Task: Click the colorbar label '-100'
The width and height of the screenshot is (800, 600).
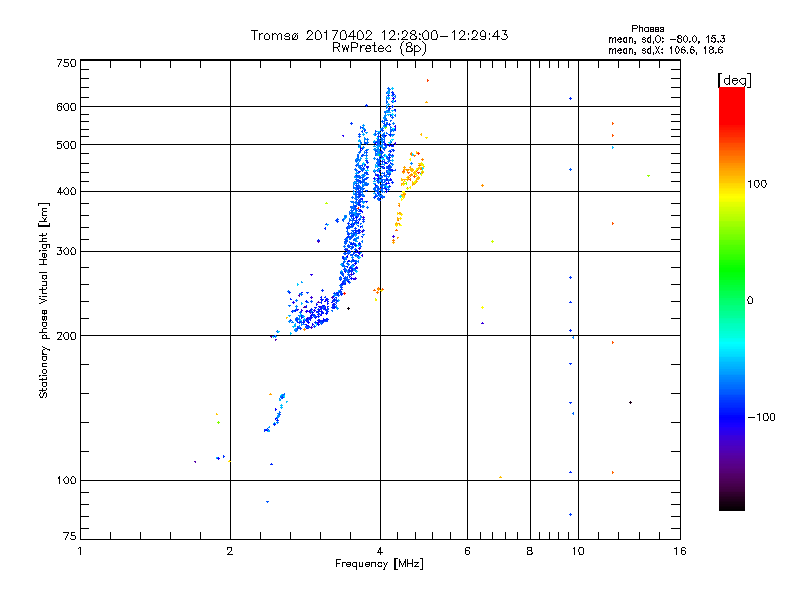Action: coord(761,417)
